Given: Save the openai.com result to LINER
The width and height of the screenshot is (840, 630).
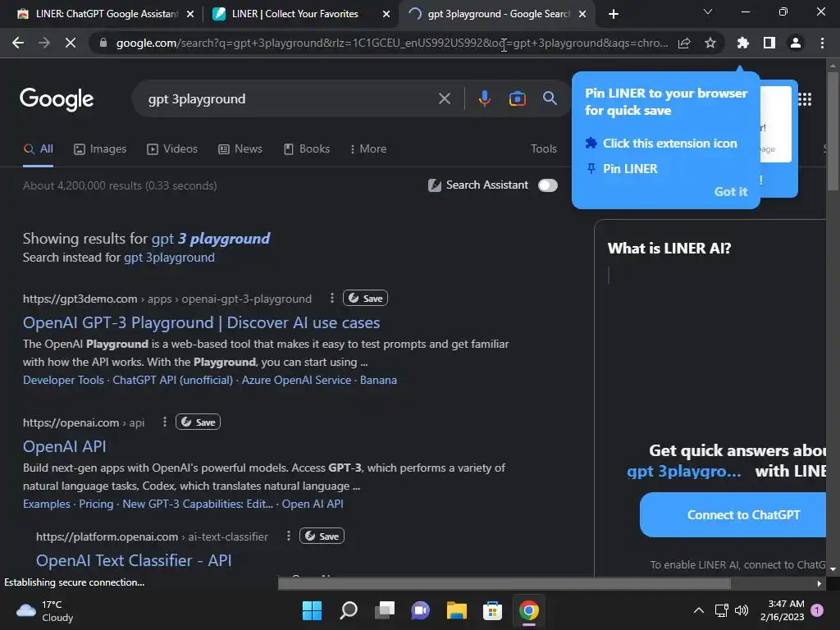Looking at the screenshot, I should 198,422.
